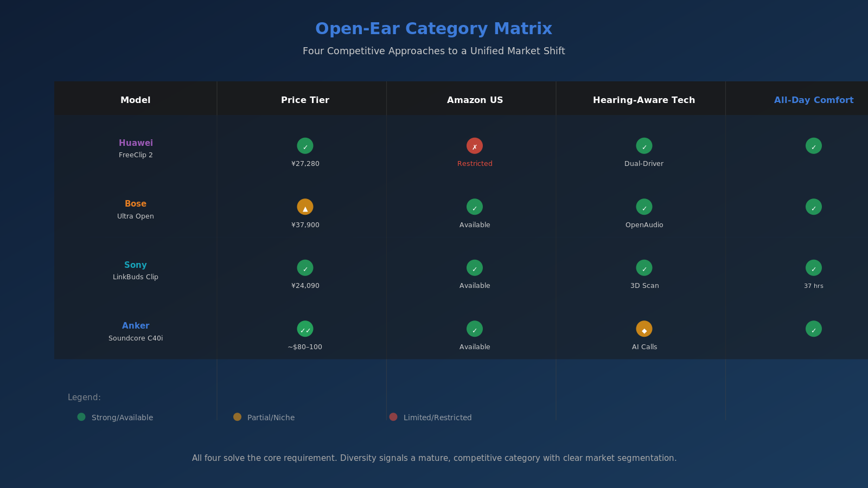Click the Available text in the Anker row
This screenshot has height=488, width=868.
[475, 347]
